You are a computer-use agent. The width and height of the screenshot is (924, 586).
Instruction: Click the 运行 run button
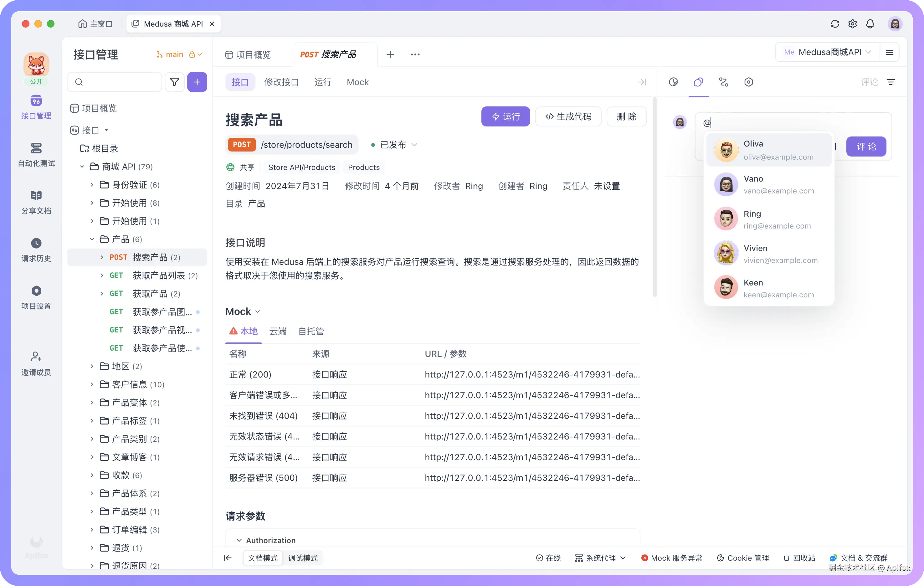[x=506, y=116]
